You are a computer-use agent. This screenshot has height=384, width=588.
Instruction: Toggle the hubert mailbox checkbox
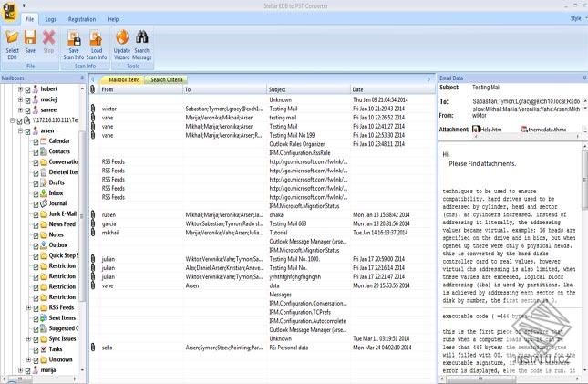coord(27,89)
